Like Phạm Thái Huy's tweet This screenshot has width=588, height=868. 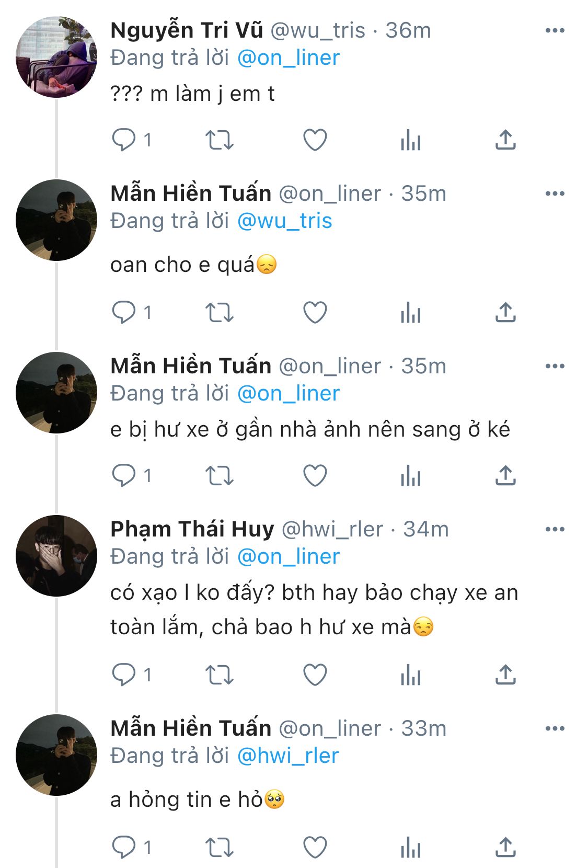[x=315, y=675]
